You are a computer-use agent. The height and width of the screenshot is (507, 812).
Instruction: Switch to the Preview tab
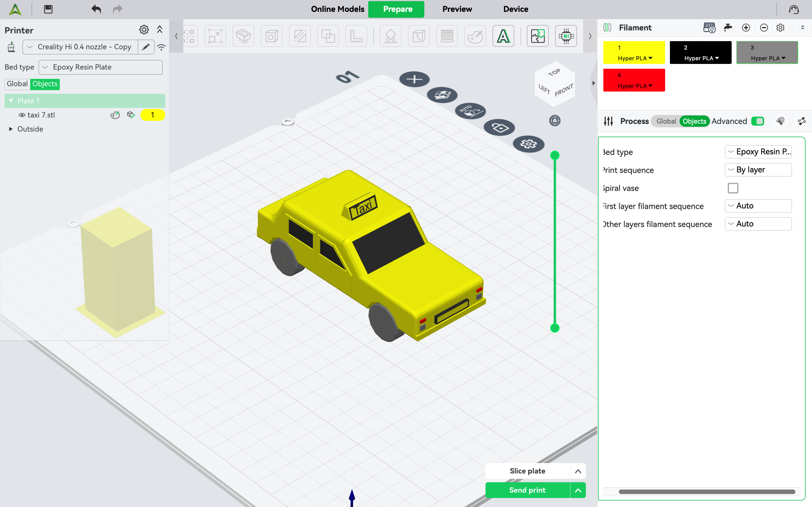(x=457, y=9)
